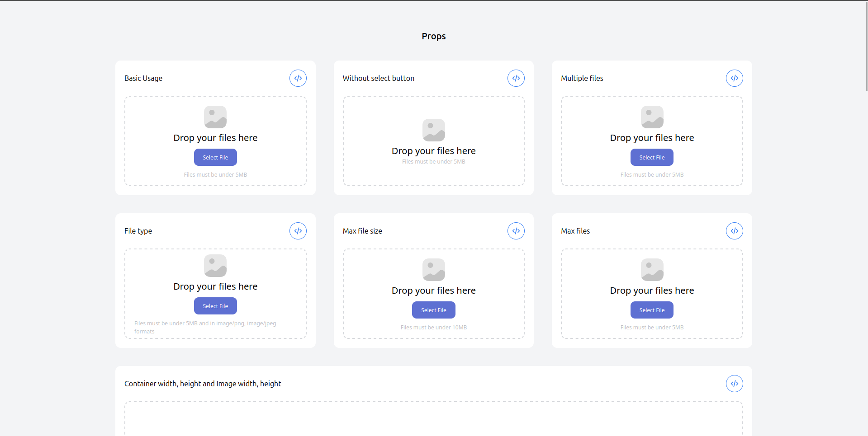Screen dimensions: 868x436
Task: Toggle code view for File type card
Action: pos(298,231)
